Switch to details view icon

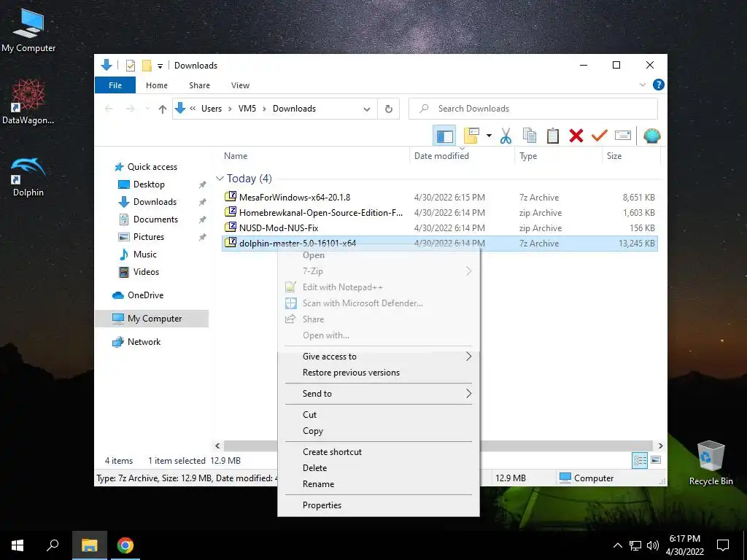[640, 461]
